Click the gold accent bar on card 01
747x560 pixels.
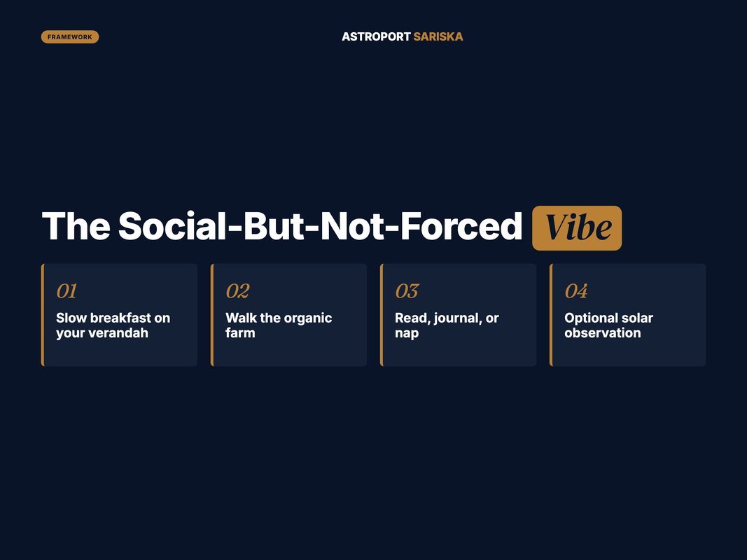click(43, 315)
